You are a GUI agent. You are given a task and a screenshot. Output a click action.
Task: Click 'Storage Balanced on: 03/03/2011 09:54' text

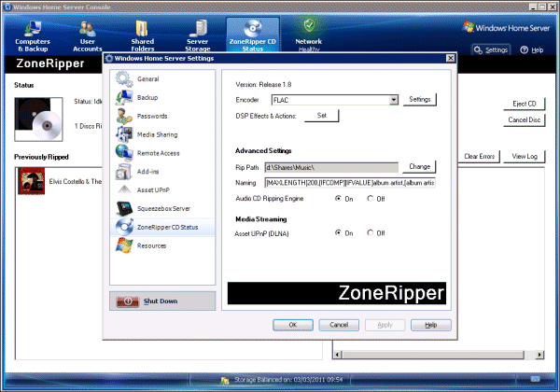[288, 380]
